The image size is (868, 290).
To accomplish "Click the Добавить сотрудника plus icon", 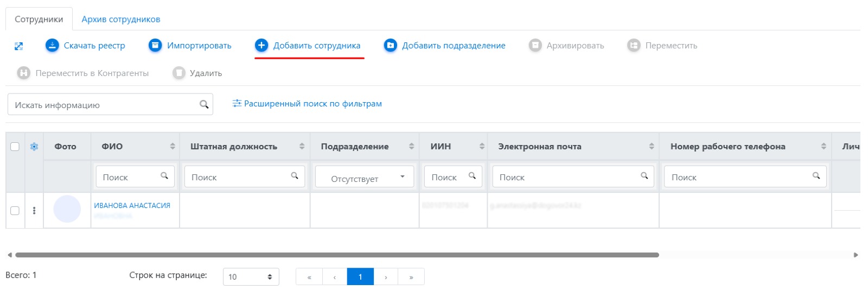I will tap(261, 46).
